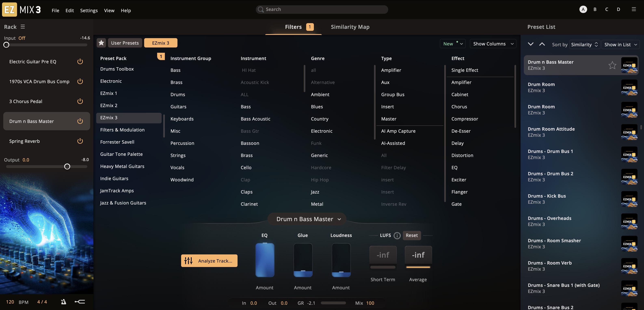The height and width of the screenshot is (310, 644).
Task: Show favorites with the star filter button
Action: click(x=101, y=43)
